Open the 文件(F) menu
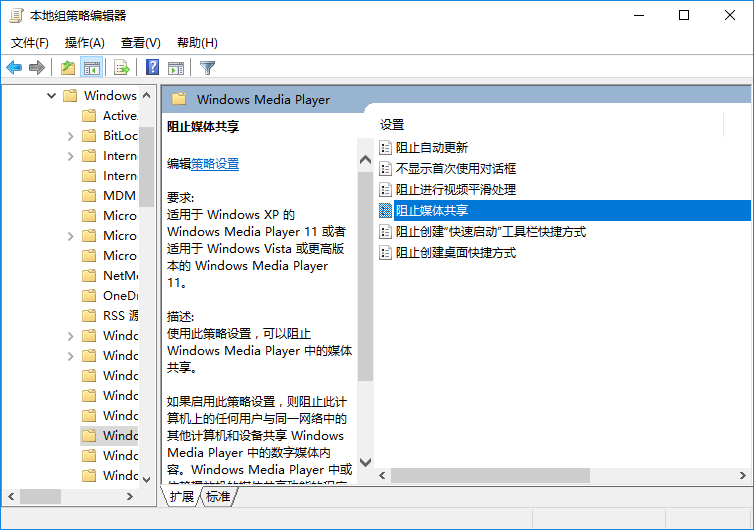This screenshot has height=530, width=754. [x=30, y=43]
